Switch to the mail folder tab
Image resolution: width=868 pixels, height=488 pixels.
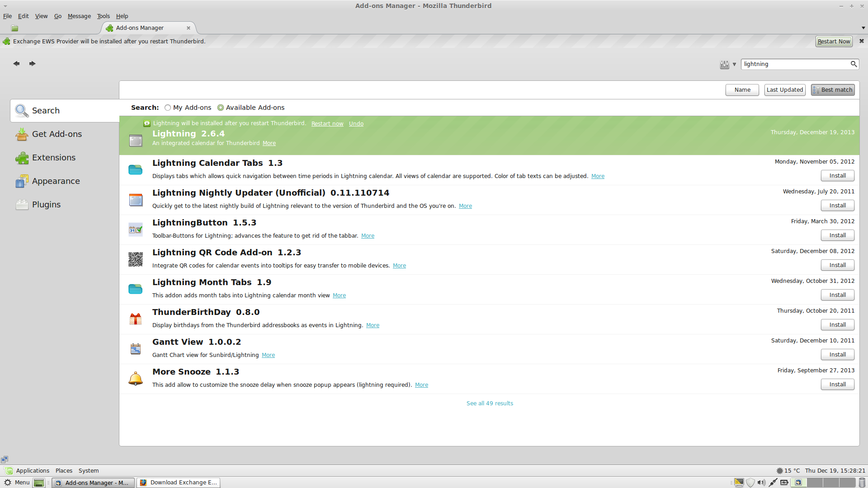pos(15,28)
